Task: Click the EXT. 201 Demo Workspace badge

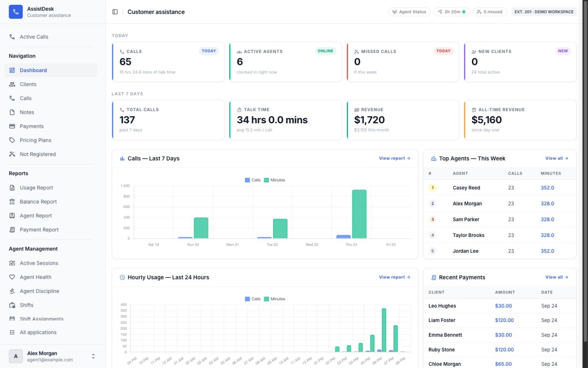Action: click(x=544, y=12)
